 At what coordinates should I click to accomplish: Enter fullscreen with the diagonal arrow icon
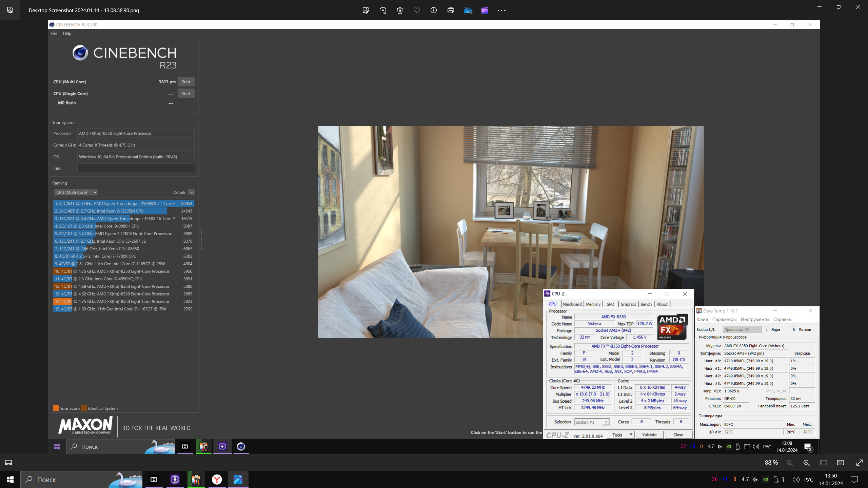point(859,463)
